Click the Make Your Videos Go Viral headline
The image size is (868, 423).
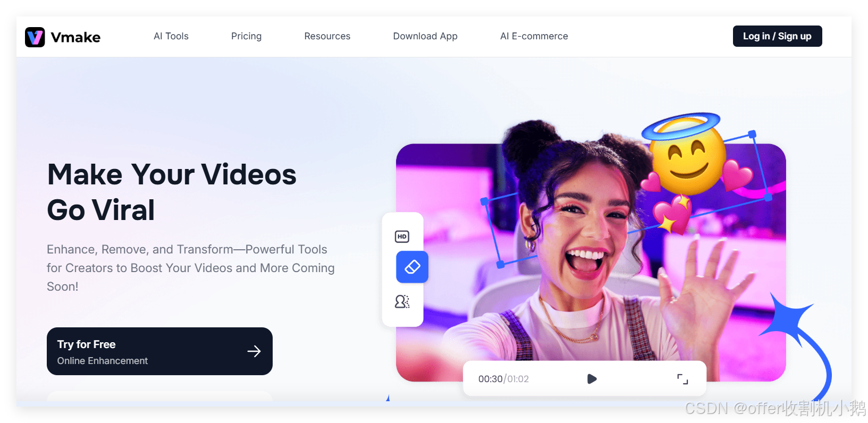click(x=172, y=192)
